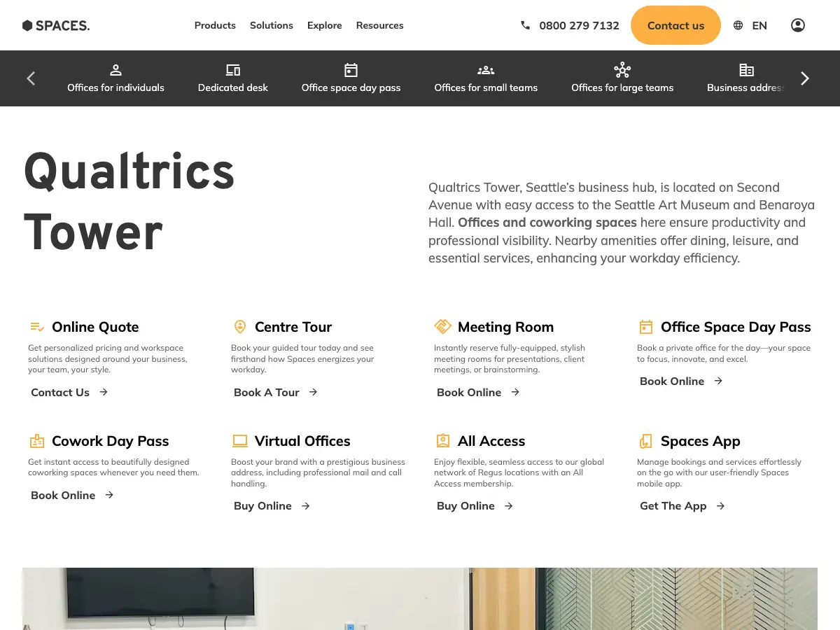840x630 pixels.
Task: Click the Contact Us link under Online Quote
Action: 60,392
